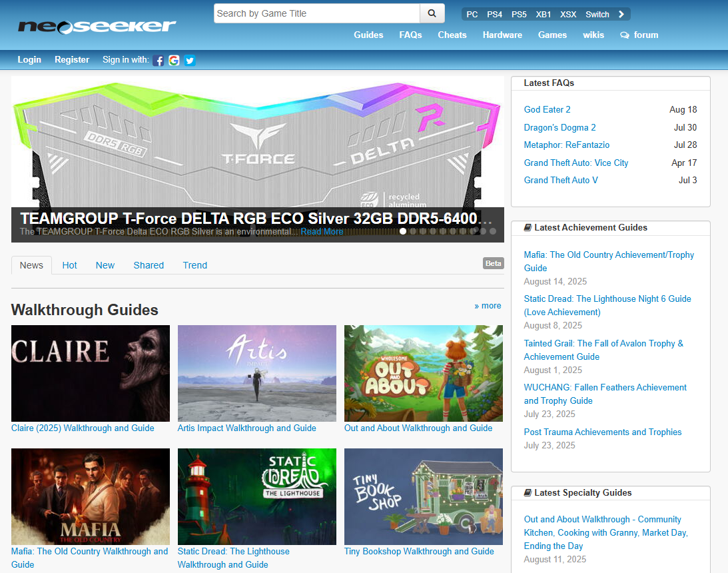Screen dimensions: 728x573
Task: Select the last carousel slide dot
Action: point(493,231)
